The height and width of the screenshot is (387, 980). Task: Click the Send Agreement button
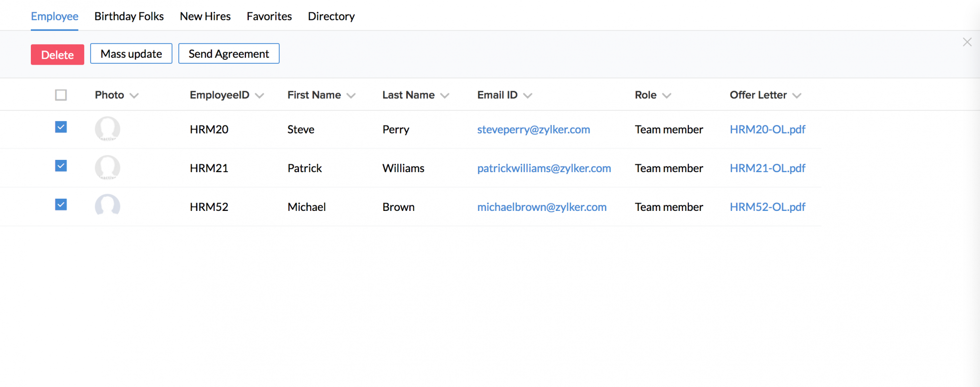coord(229,53)
